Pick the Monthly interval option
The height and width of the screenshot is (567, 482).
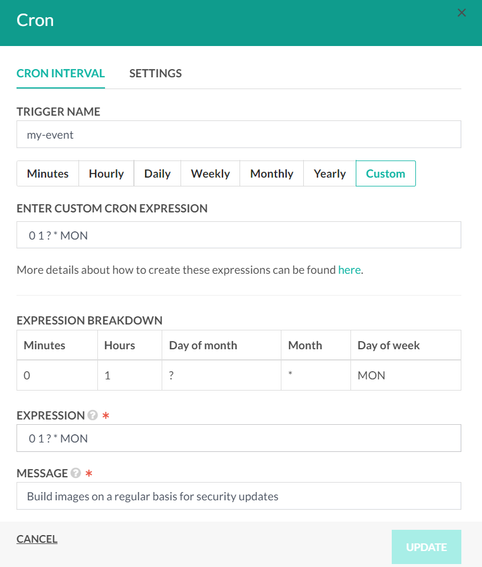272,174
